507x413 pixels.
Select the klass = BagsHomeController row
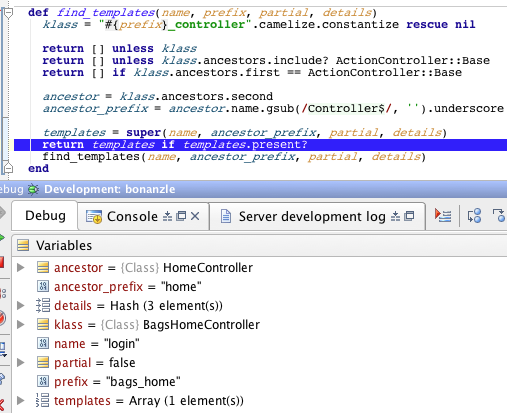(x=259, y=324)
